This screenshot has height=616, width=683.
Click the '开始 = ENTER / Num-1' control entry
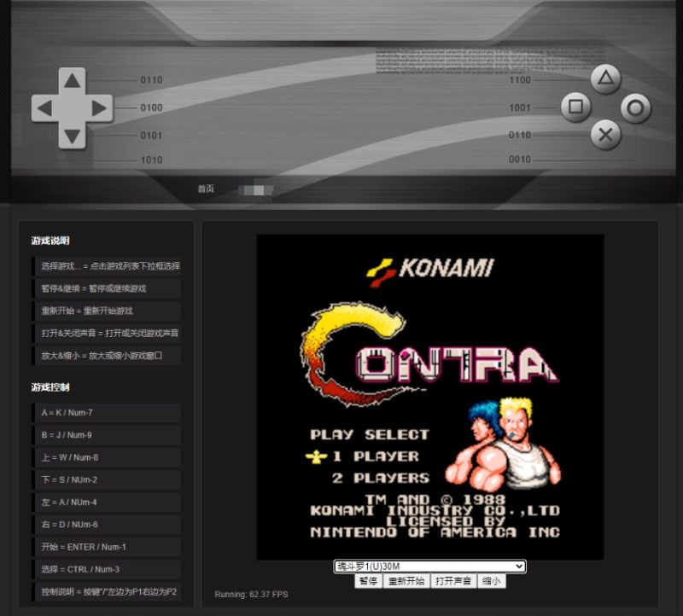(x=107, y=547)
